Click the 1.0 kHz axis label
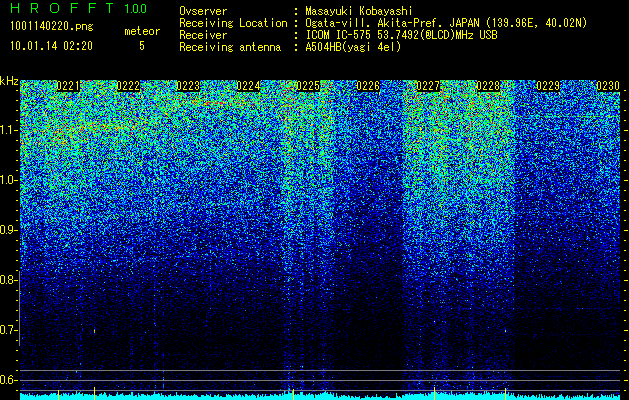Screen dimensions: 629x400 8,180
